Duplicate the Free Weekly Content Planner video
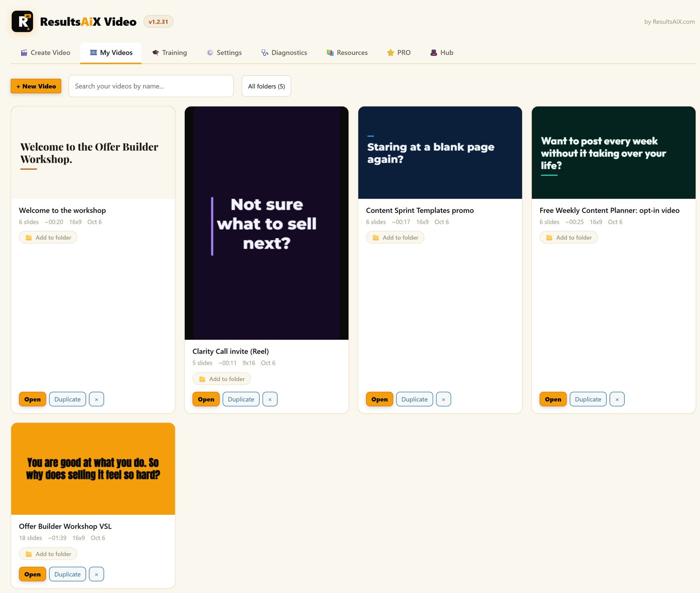Screen dimensions: 700x593 pyautogui.click(x=588, y=399)
